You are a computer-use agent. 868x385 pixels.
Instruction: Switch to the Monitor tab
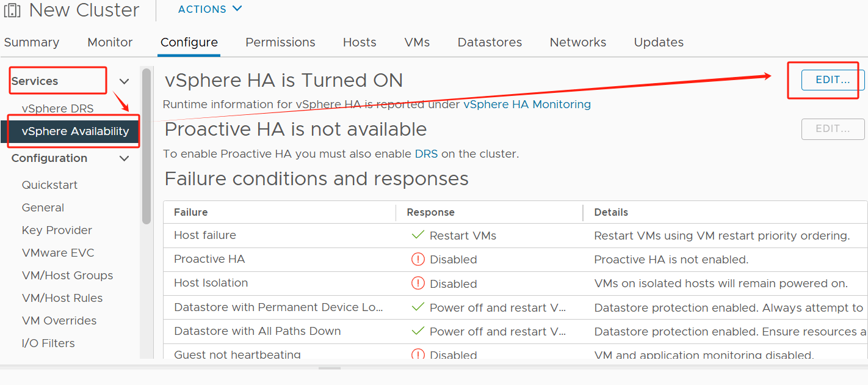tap(110, 42)
